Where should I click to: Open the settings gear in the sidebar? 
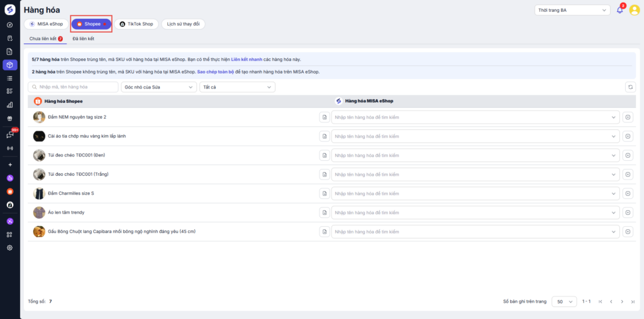coord(10,247)
